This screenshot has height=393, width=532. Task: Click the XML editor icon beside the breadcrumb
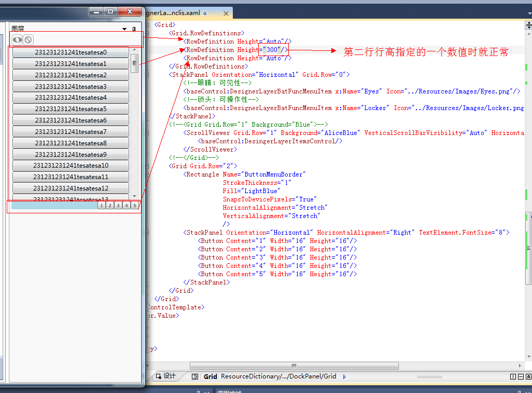(x=194, y=376)
